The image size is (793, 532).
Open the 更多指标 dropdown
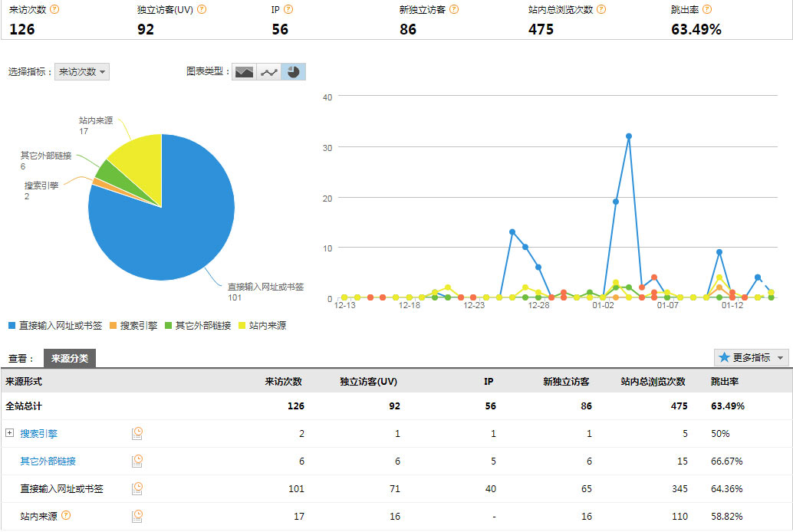[x=751, y=358]
